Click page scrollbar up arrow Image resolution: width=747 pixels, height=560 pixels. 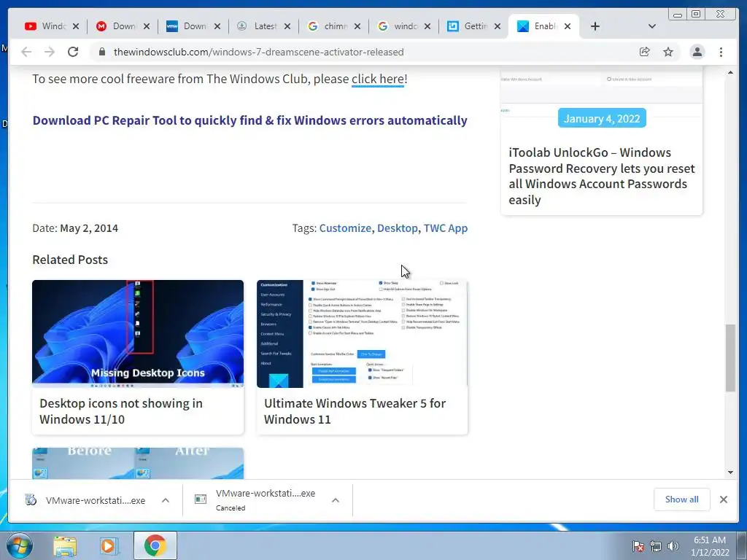coord(730,72)
